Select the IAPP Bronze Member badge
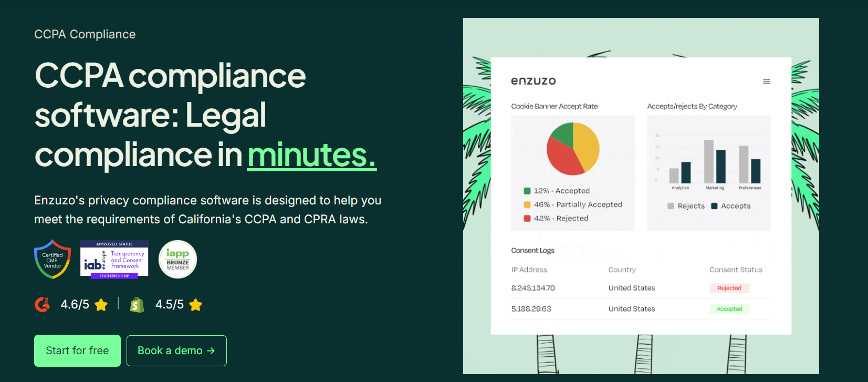 [x=177, y=259]
